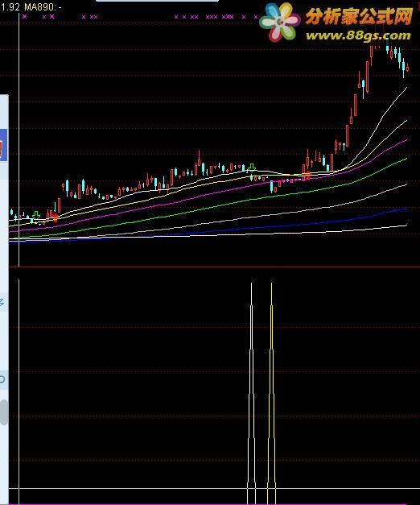This screenshot has width=420, height=505.
Task: Click the first magenta x marker at top
Action: (25, 16)
